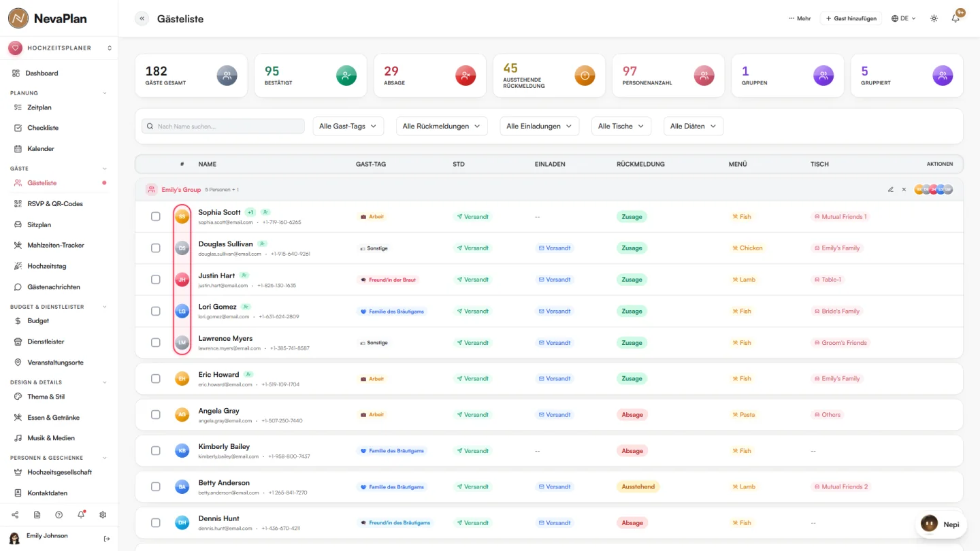Click Kimberly Bailey's avatar thumbnail

[x=182, y=450]
